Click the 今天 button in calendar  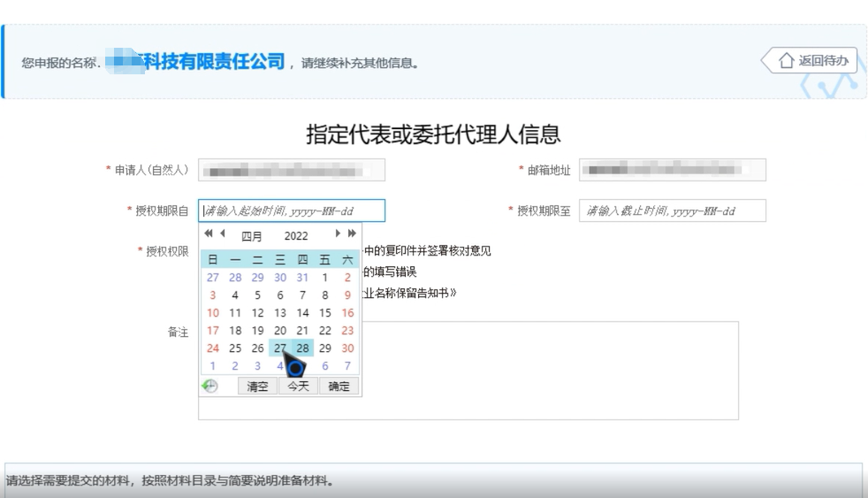pyautogui.click(x=299, y=387)
